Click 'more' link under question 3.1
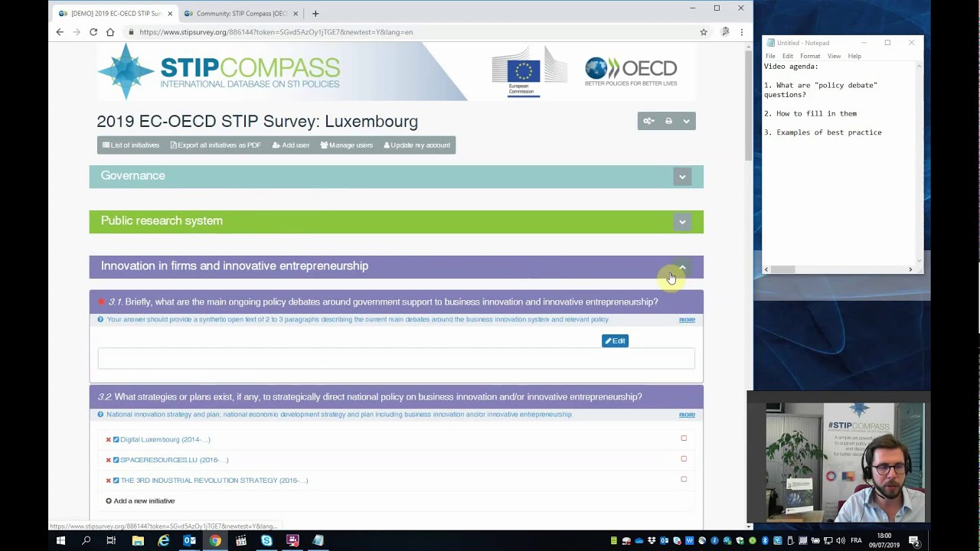 point(687,320)
